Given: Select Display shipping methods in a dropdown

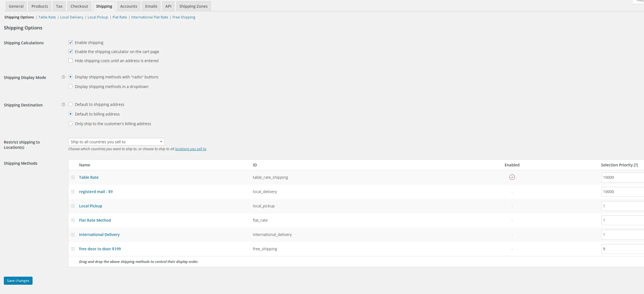Looking at the screenshot, I should tap(71, 86).
